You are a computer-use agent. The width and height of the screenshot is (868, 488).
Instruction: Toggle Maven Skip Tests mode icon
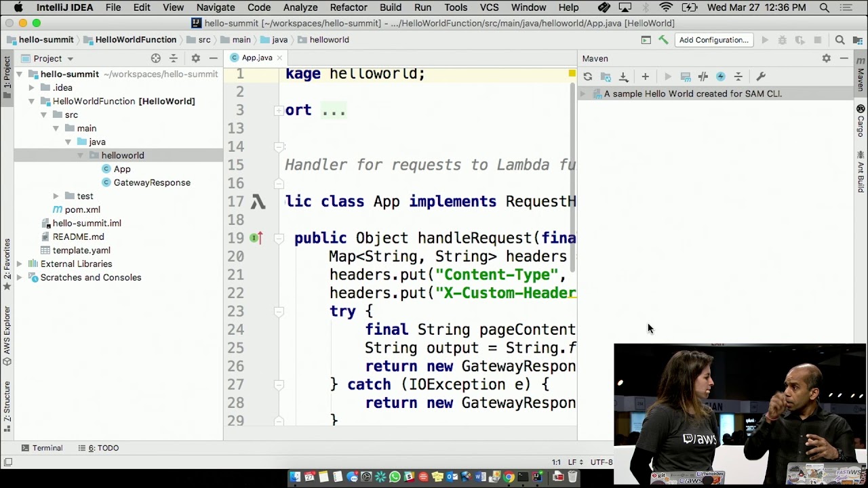click(721, 77)
